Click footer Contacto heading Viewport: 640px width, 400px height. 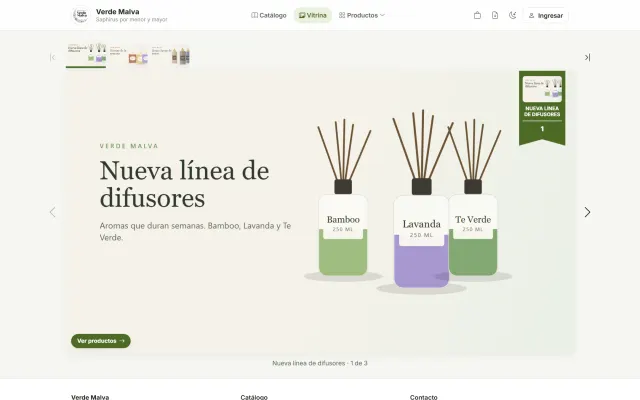coord(423,397)
